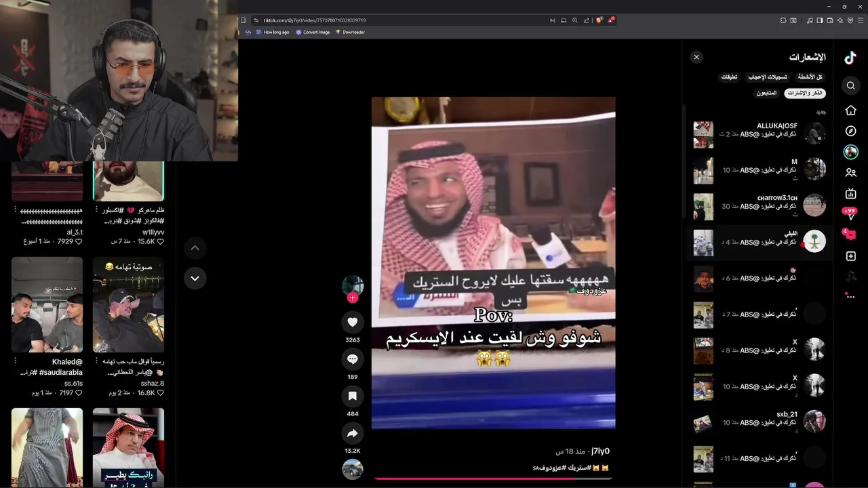The image size is (868, 488).
Task: Click the w1llyvv username
Action: [x=153, y=232]
